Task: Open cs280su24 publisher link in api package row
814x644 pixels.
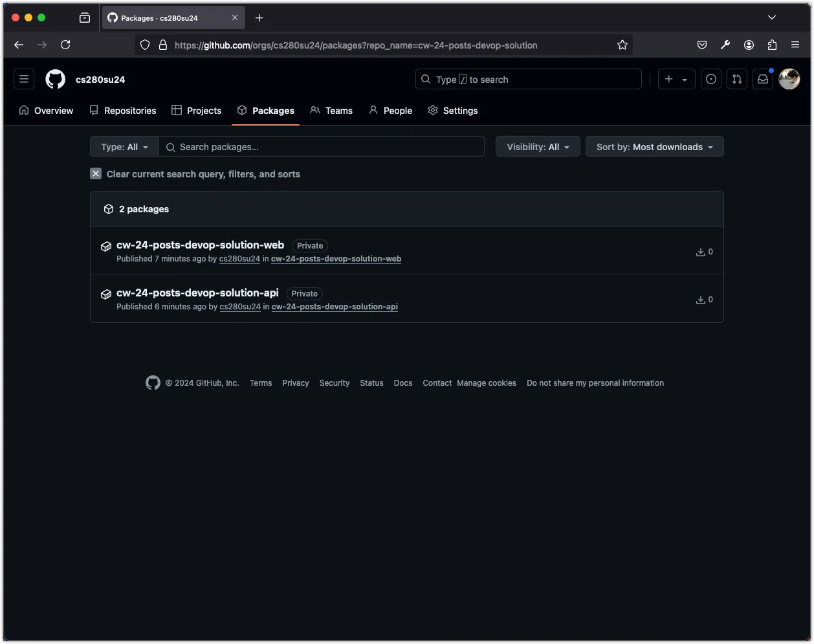Action: tap(240, 307)
